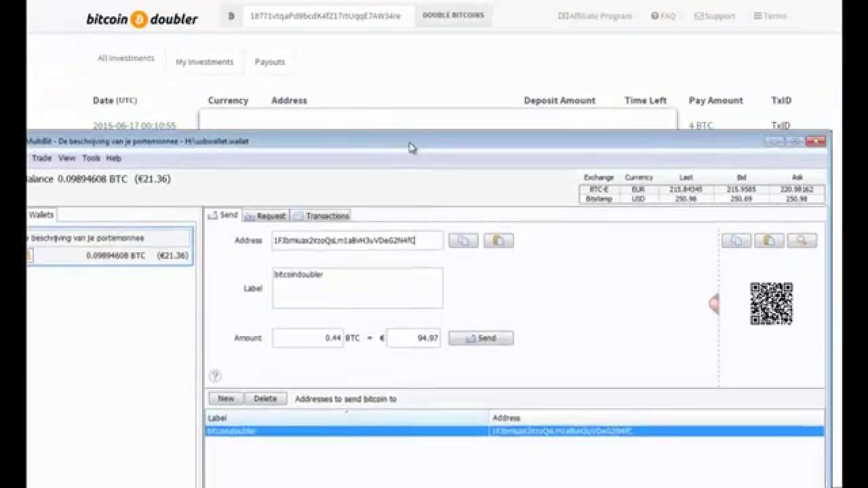Select the Wallets tab
The height and width of the screenshot is (488, 868).
pos(41,215)
